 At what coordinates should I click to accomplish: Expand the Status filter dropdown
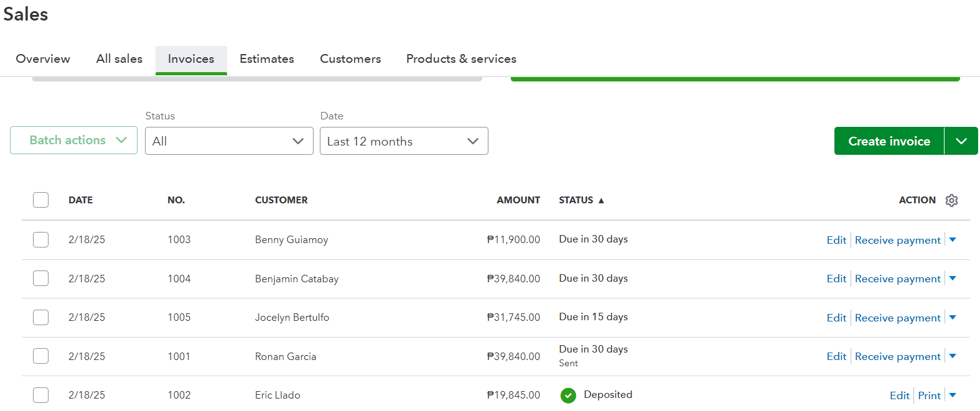point(229,141)
